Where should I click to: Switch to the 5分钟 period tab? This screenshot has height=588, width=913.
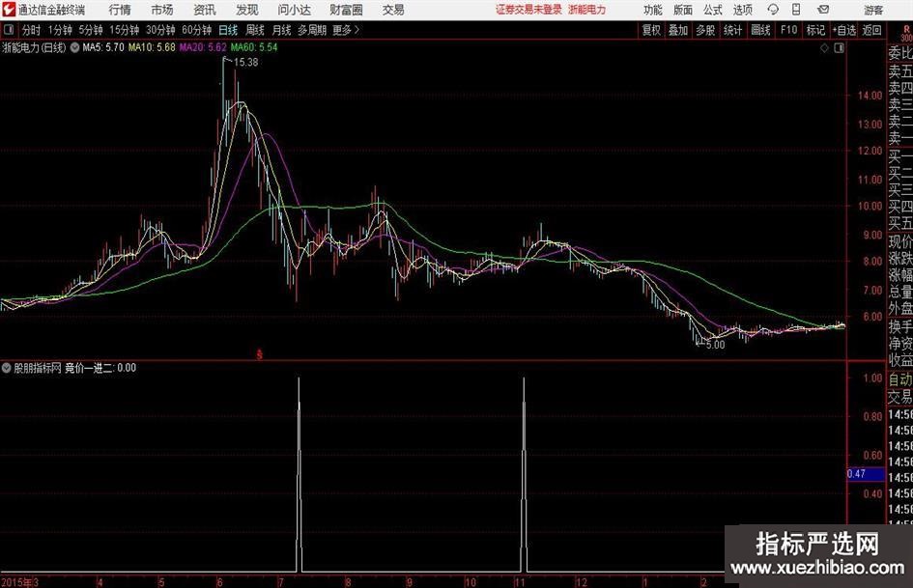click(91, 30)
